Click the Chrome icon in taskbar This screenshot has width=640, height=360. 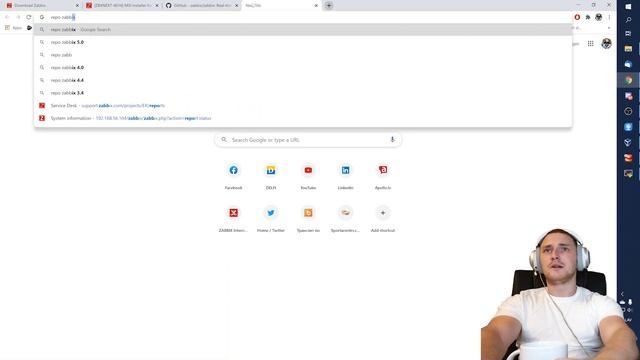tap(628, 80)
